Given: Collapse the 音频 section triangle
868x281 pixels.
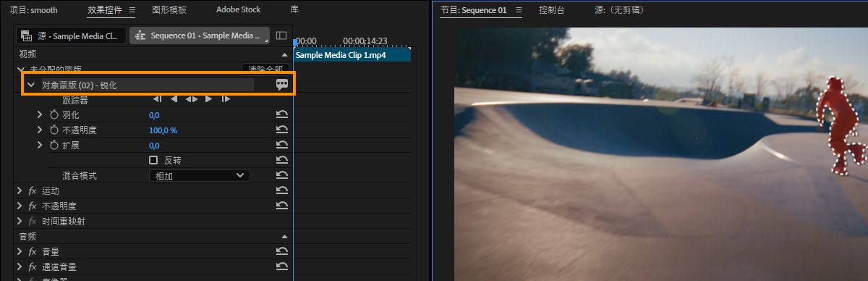Looking at the screenshot, I should point(284,237).
